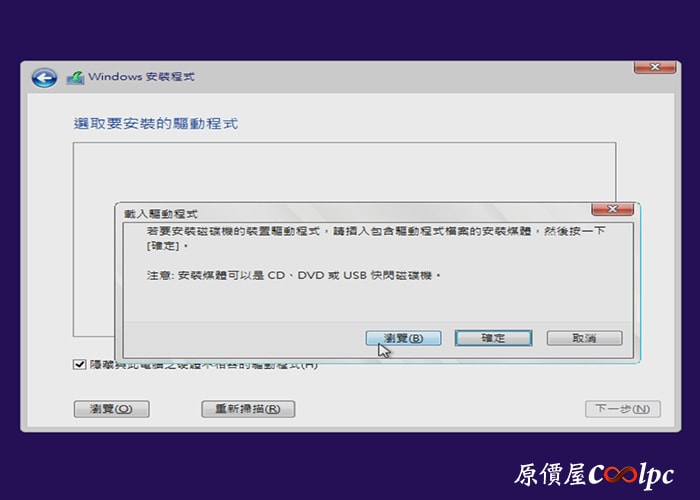The height and width of the screenshot is (500, 700).
Task: Click 瀏覽(O) button in main window
Action: tap(112, 408)
